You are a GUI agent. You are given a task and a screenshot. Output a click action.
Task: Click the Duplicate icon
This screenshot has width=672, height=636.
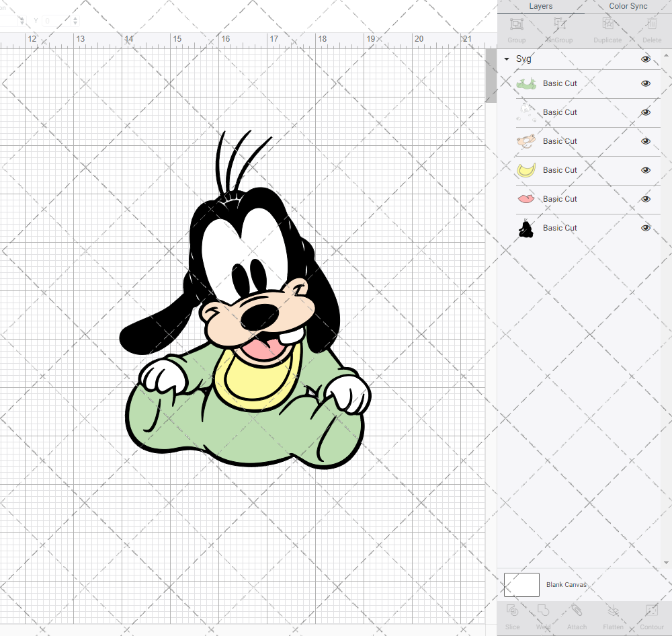pyautogui.click(x=607, y=24)
